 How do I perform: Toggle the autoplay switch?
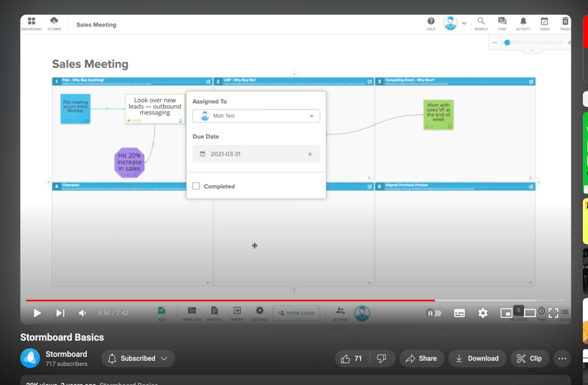434,313
